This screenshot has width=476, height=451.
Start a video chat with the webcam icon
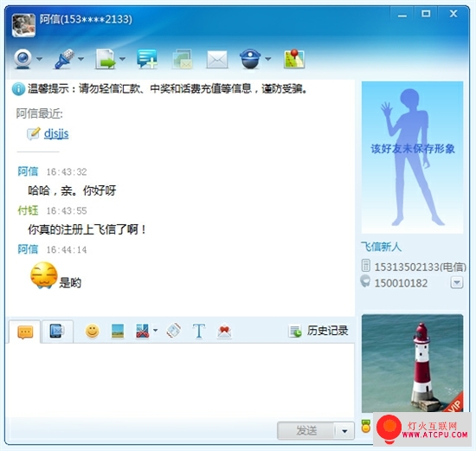pyautogui.click(x=23, y=59)
